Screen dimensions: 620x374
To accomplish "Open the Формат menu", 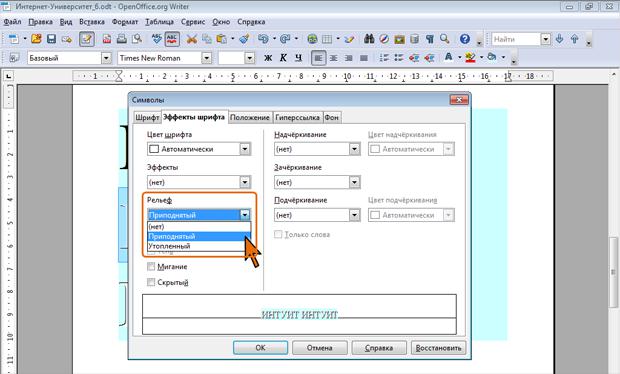I will (x=125, y=22).
